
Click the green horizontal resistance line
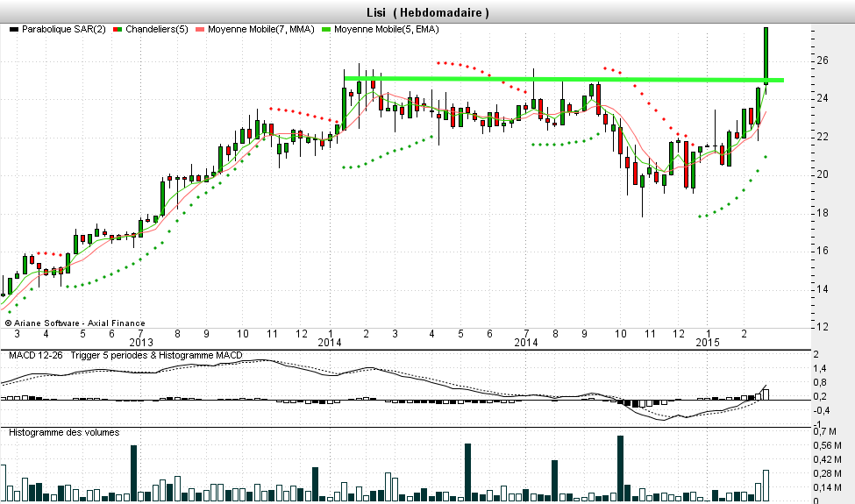click(564, 80)
